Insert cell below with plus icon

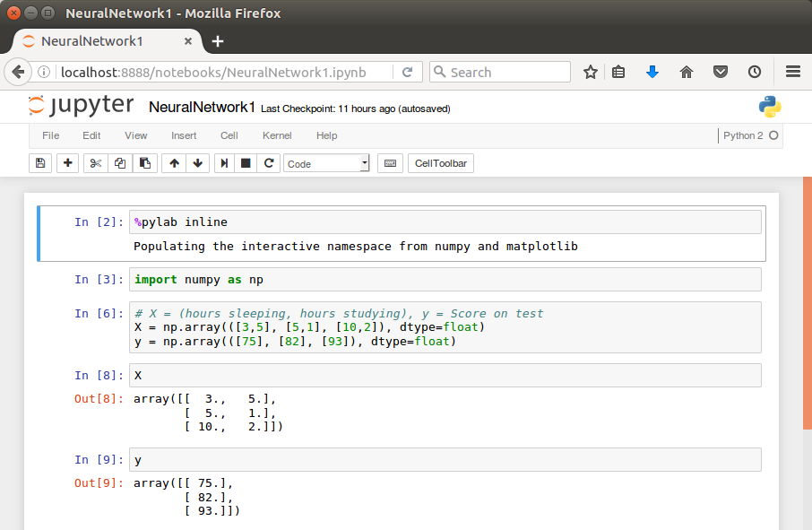click(67, 163)
